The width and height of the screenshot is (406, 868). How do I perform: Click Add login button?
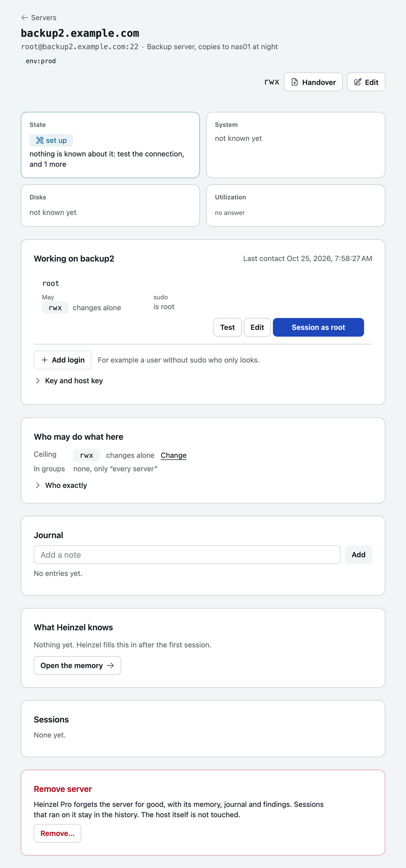coord(63,360)
